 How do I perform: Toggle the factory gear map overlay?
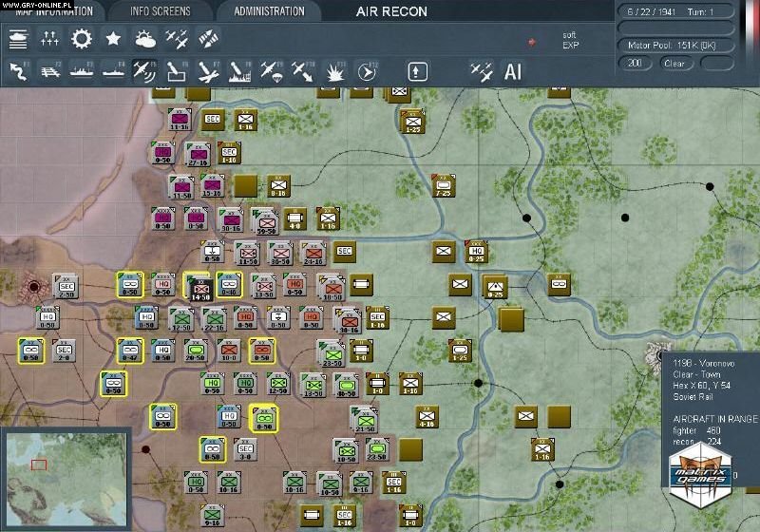pyautogui.click(x=82, y=39)
